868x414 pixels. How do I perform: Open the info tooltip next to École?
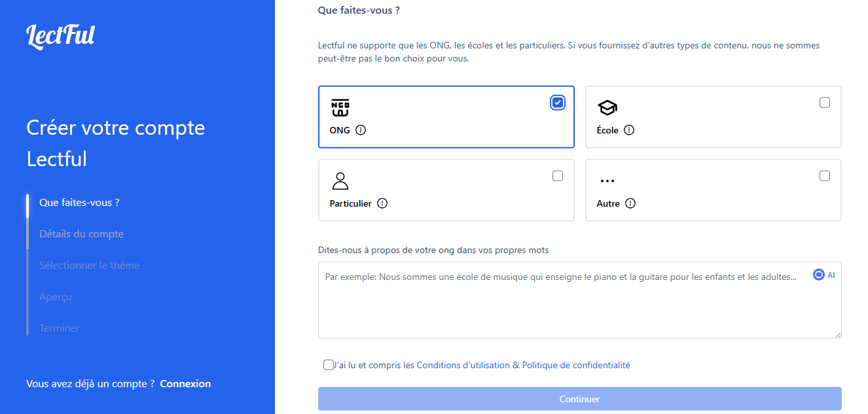(x=630, y=129)
